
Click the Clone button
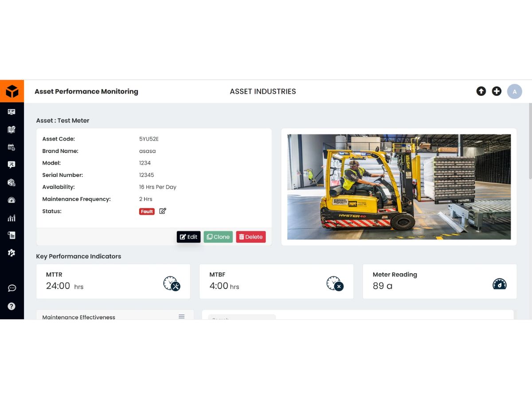[x=218, y=237]
